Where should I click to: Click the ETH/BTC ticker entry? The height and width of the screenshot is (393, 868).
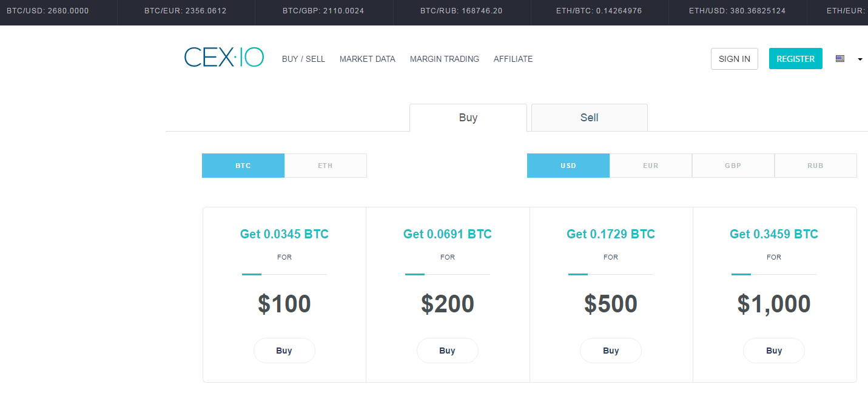click(599, 10)
